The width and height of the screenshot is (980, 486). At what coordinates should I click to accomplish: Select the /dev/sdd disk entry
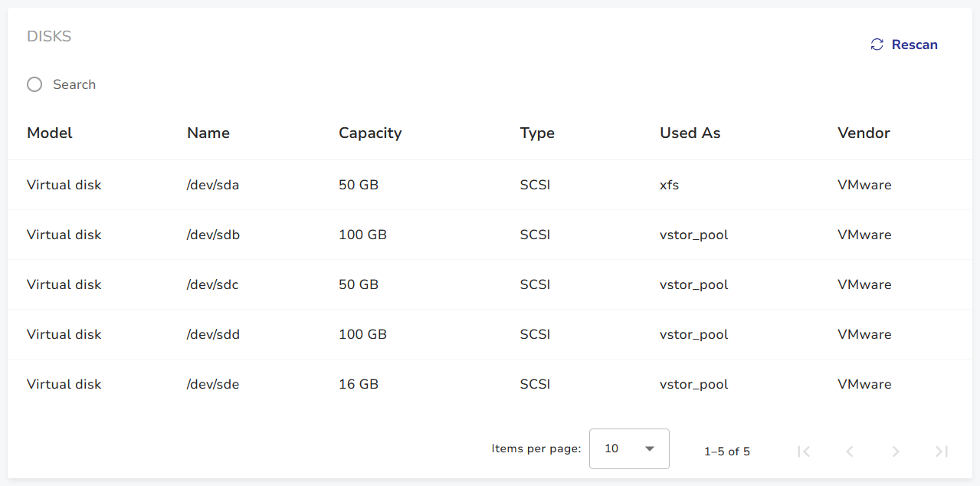(213, 334)
